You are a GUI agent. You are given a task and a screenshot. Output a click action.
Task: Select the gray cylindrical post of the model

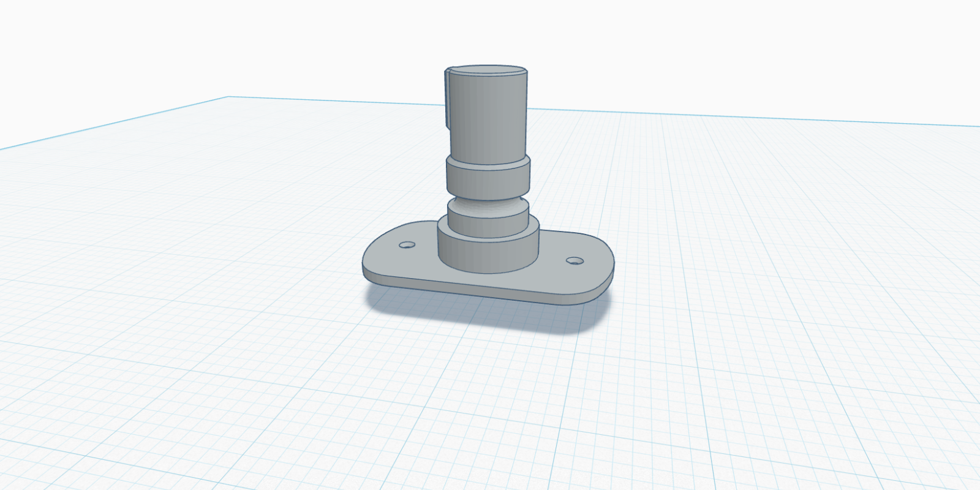coord(488,116)
